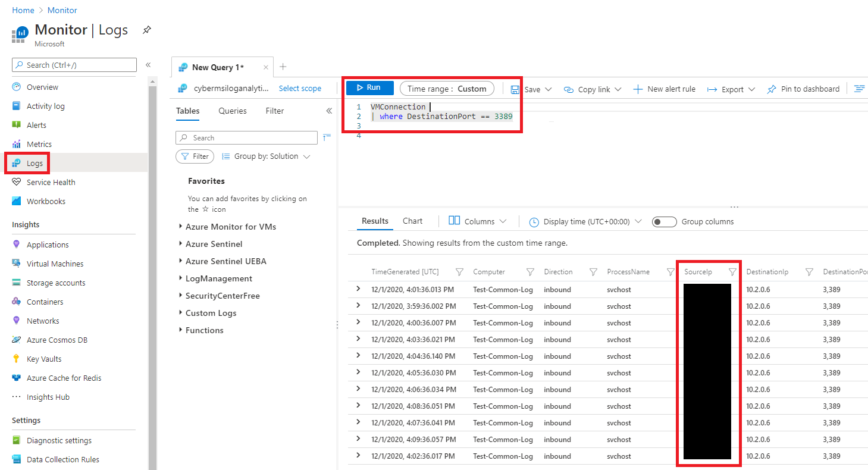This screenshot has width=868, height=470.
Task: Open Storage accounts insights
Action: [56, 283]
